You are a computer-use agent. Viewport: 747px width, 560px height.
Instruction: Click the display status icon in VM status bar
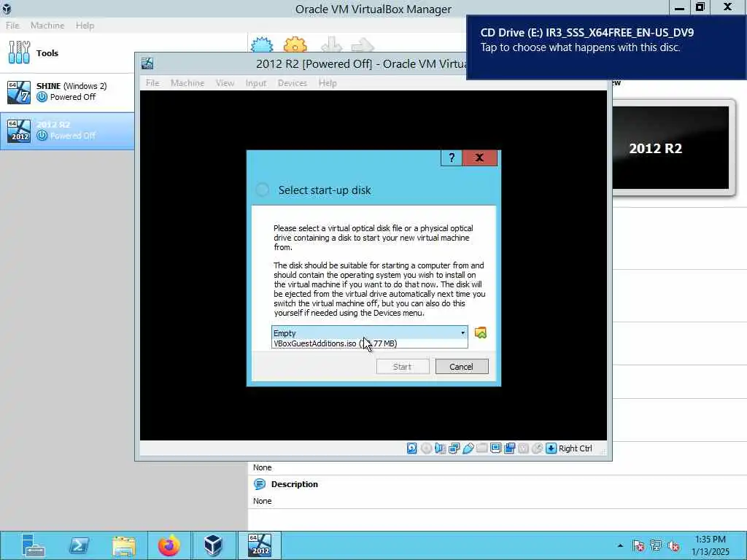tap(495, 448)
